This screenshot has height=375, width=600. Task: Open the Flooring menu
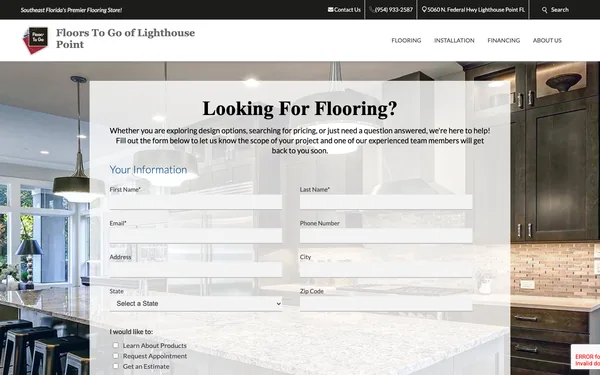(406, 40)
